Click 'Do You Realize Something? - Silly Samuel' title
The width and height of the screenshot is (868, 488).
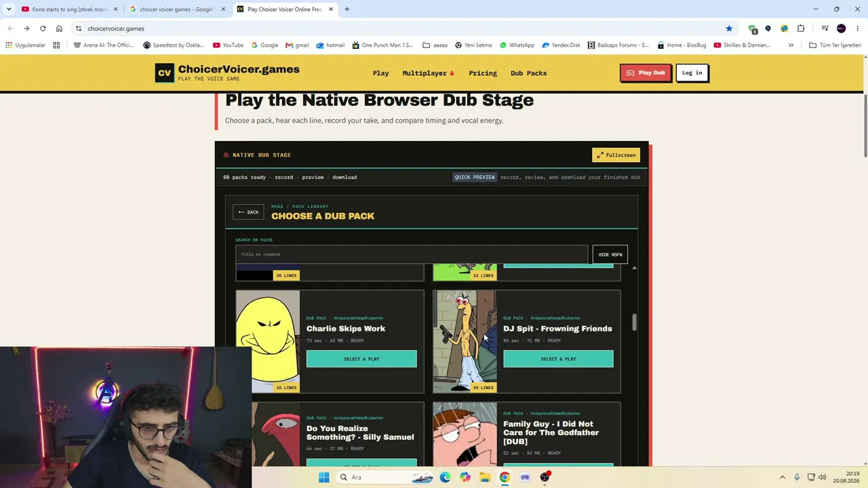click(x=360, y=432)
